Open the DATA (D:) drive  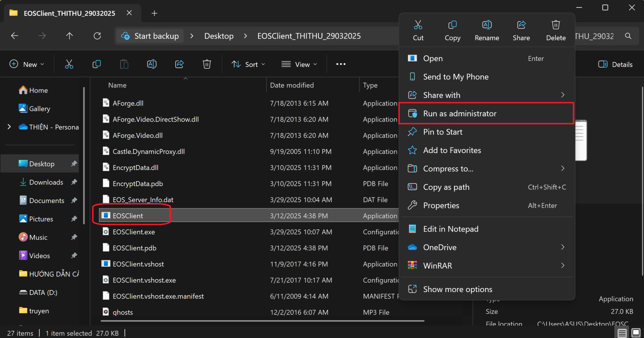pos(39,292)
